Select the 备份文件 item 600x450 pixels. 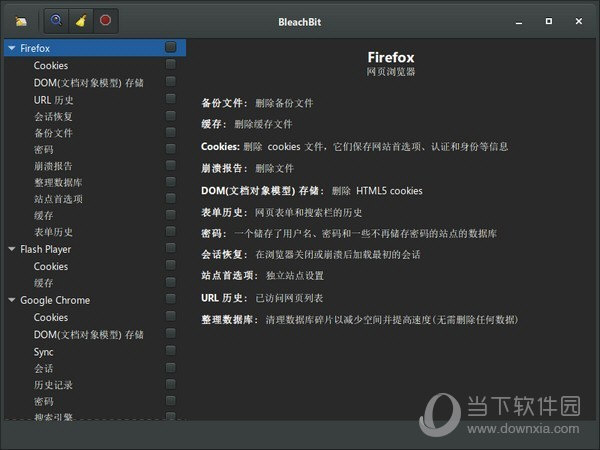click(54, 133)
